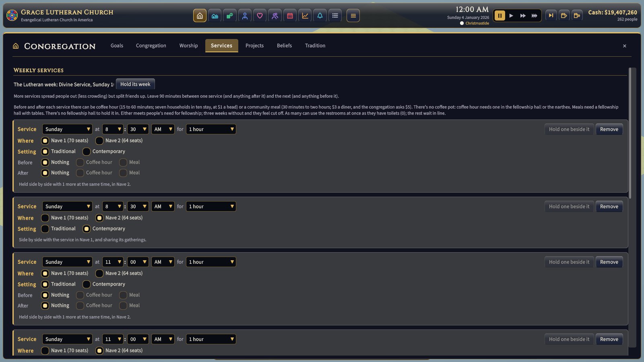Viewport: 644px width, 362px height.
Task: Pause the game with the pause button
Action: point(500,16)
